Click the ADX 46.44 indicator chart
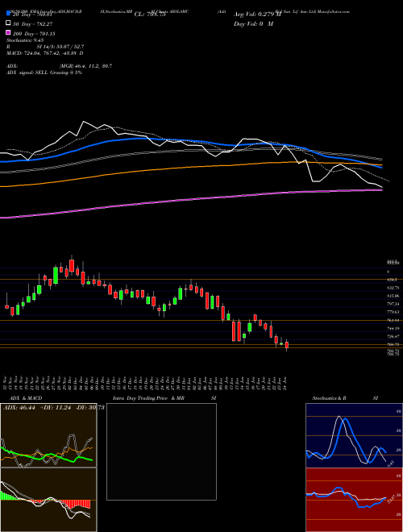The width and height of the screenshot is (403, 532). pos(48,435)
